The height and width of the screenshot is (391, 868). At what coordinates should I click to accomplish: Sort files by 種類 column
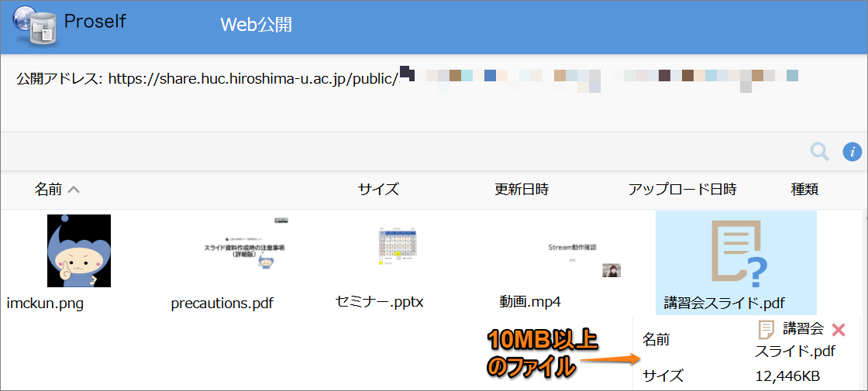click(x=804, y=189)
